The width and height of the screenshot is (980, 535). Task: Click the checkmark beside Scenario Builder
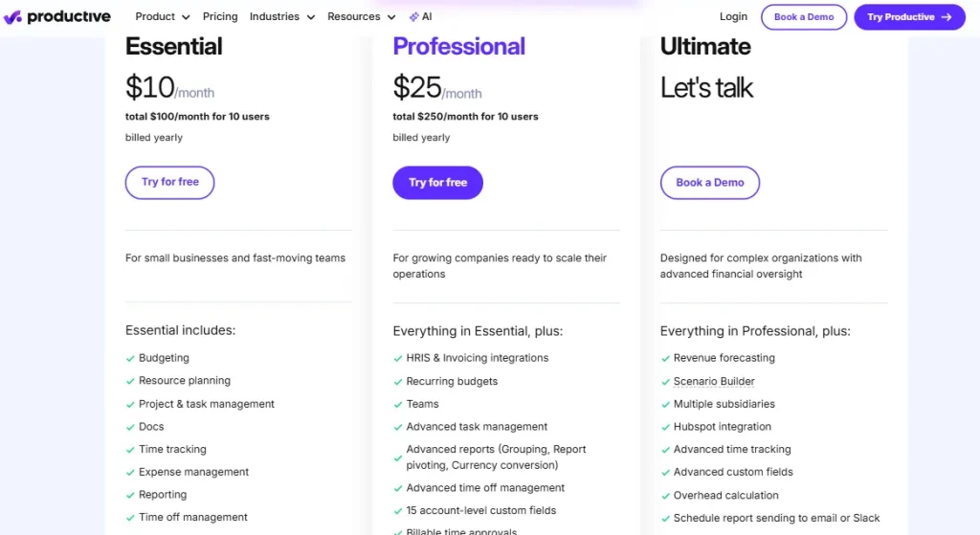tap(665, 381)
